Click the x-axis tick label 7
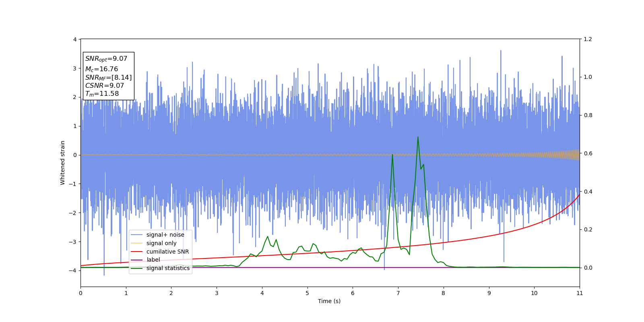 398,293
